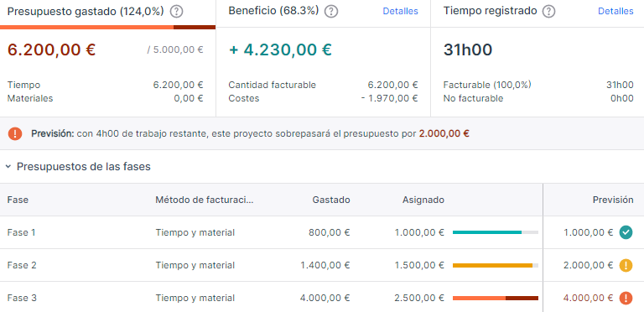
Task: Select the Fase 1 row name
Action: [21, 232]
